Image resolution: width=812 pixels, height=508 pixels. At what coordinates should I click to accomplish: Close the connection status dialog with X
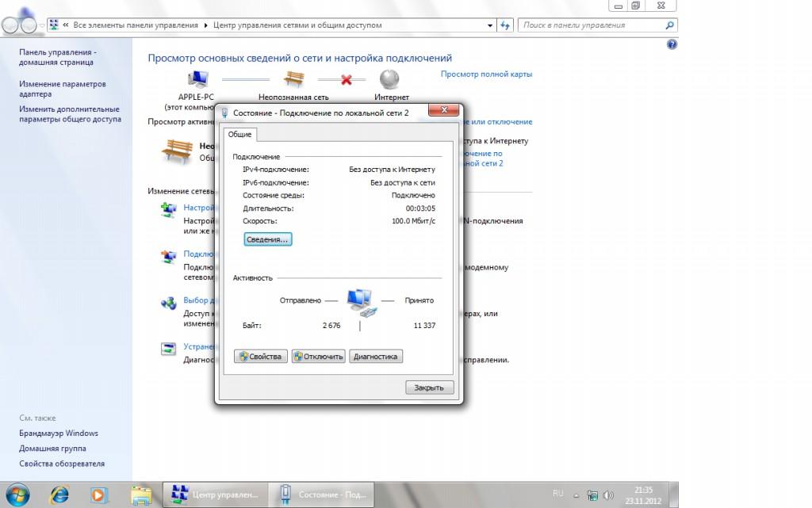tap(444, 109)
